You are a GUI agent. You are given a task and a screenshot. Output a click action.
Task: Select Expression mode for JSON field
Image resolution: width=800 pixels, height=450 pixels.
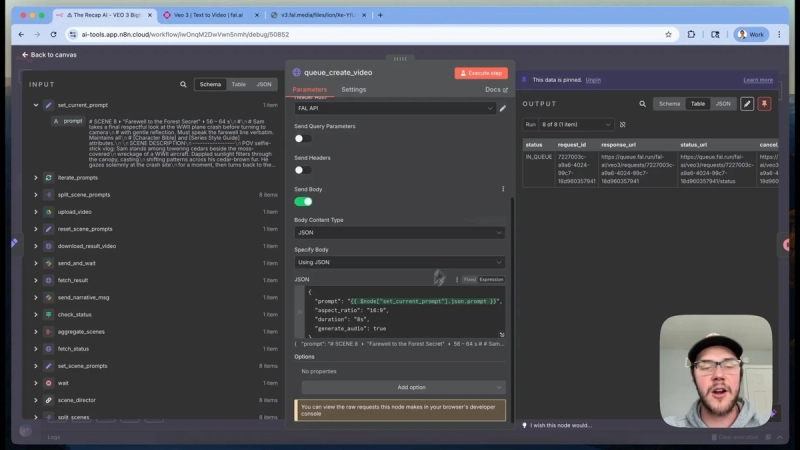(x=491, y=280)
